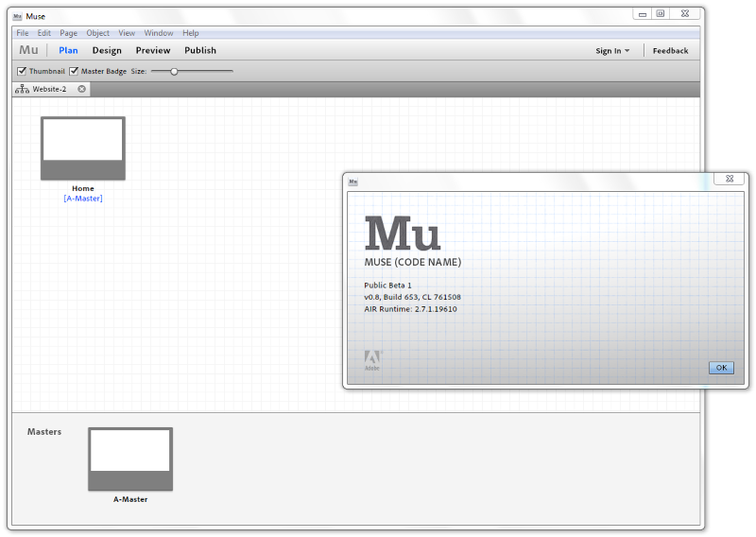Switch to Publish mode
Viewport: 756px width, 537px height.
[x=200, y=50]
